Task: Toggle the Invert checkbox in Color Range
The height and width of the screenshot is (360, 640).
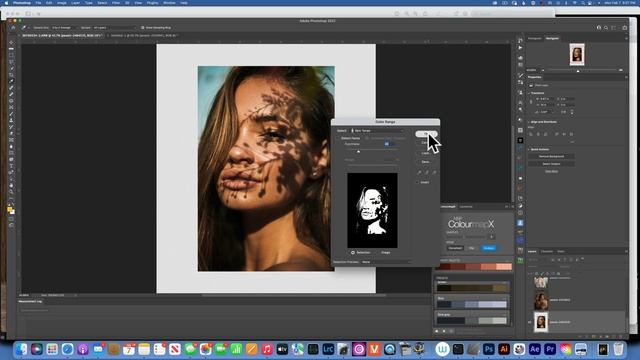Action: pyautogui.click(x=418, y=182)
